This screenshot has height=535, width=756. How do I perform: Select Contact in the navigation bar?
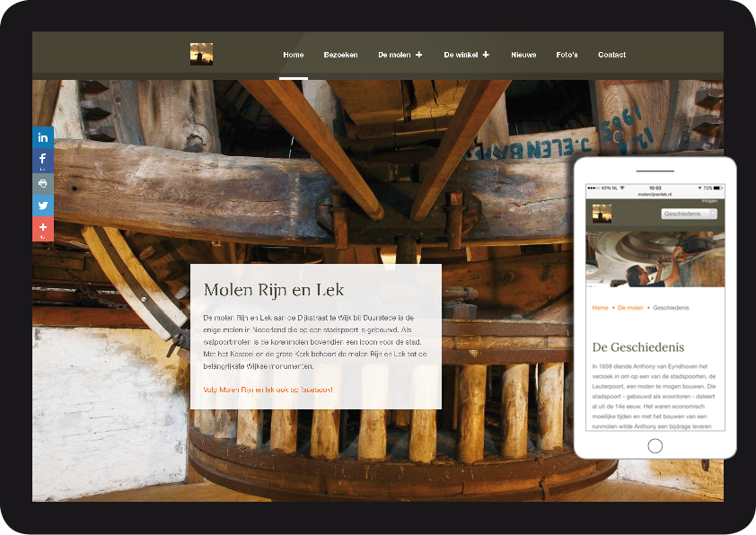pos(611,55)
